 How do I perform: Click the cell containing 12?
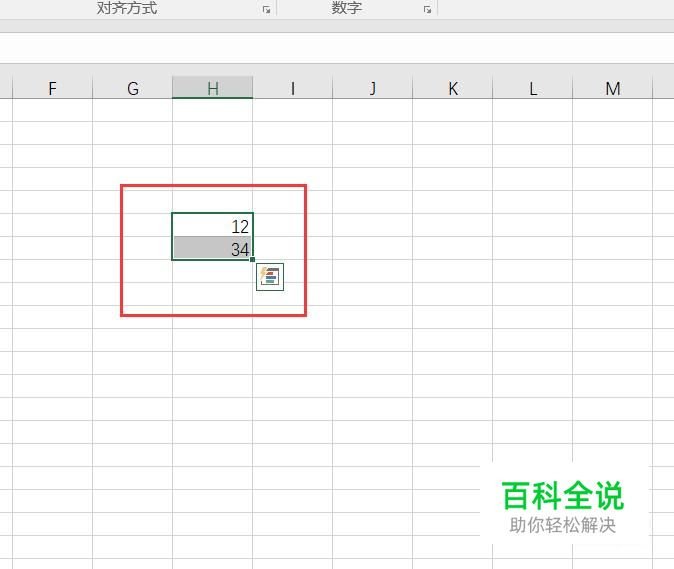(213, 225)
